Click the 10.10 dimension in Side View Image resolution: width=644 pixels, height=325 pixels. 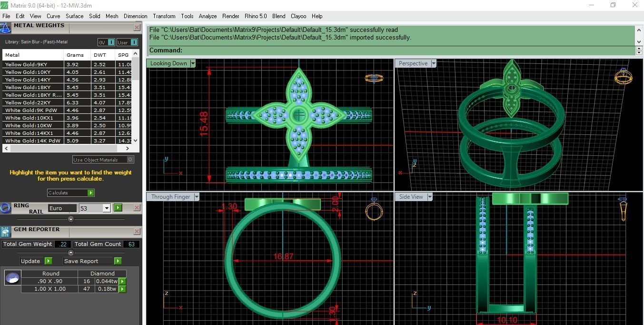pos(506,319)
